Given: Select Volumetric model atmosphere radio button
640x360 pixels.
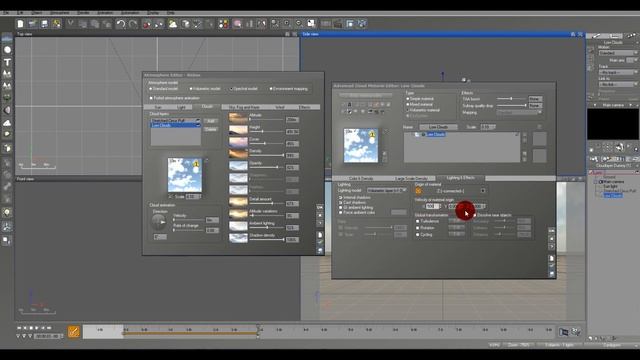Looking at the screenshot, I should pyautogui.click(x=191, y=89).
